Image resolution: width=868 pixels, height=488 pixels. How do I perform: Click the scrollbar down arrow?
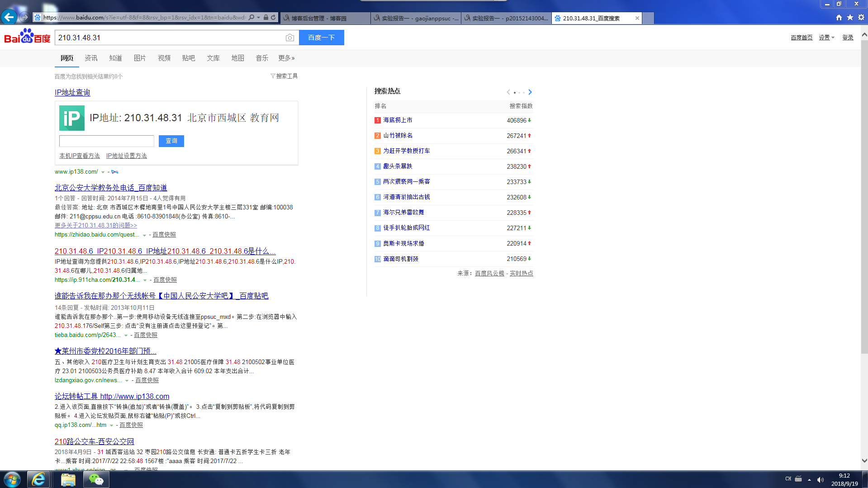tap(864, 461)
